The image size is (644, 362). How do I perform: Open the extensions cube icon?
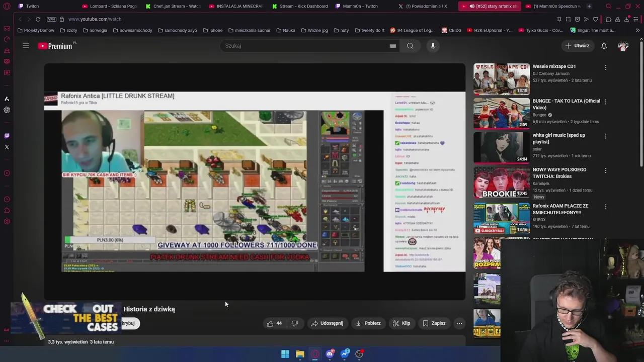pos(608,19)
